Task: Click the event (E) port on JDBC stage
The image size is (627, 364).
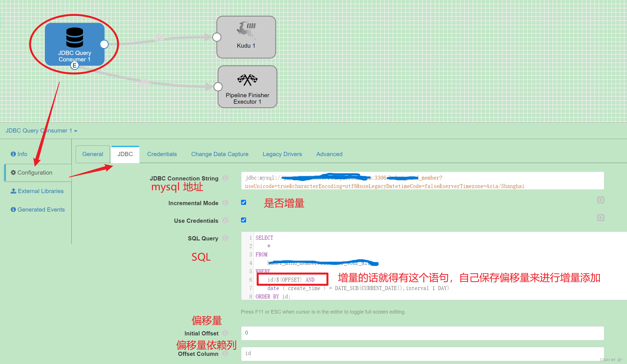Action: click(x=74, y=66)
